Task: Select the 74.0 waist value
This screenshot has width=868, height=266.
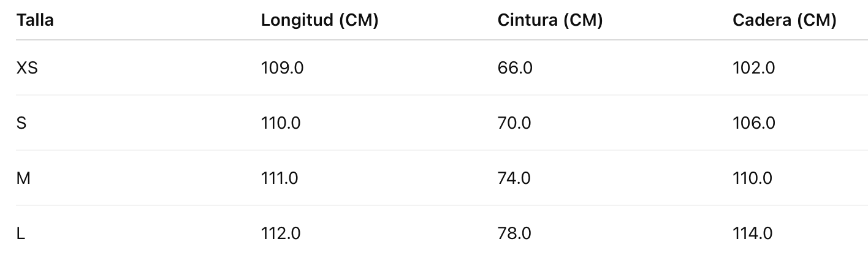Action: pos(514,178)
